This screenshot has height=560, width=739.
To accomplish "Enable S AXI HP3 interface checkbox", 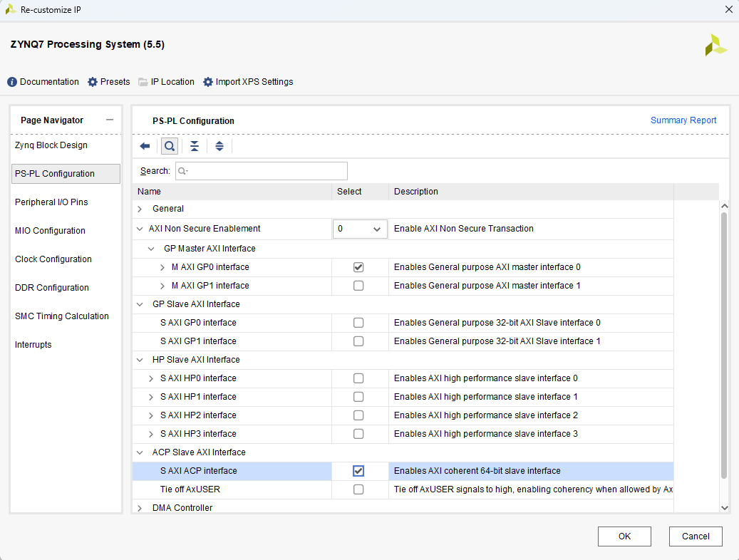I will pos(358,434).
